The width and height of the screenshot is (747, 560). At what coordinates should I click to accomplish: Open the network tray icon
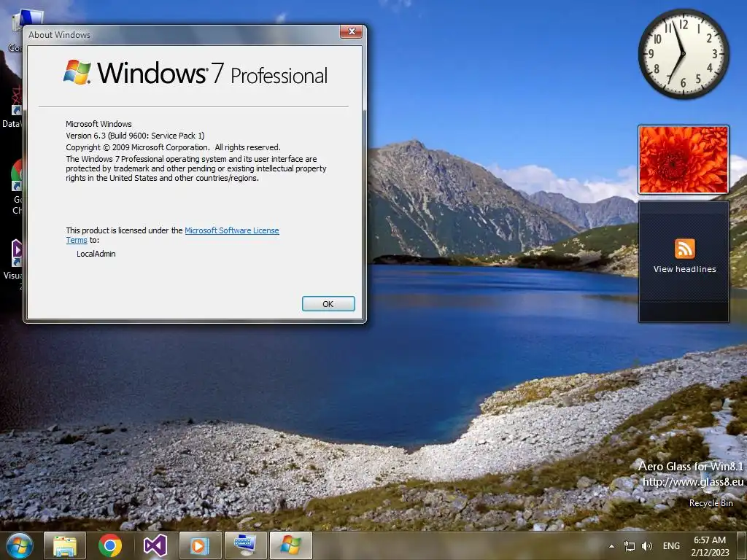click(630, 546)
